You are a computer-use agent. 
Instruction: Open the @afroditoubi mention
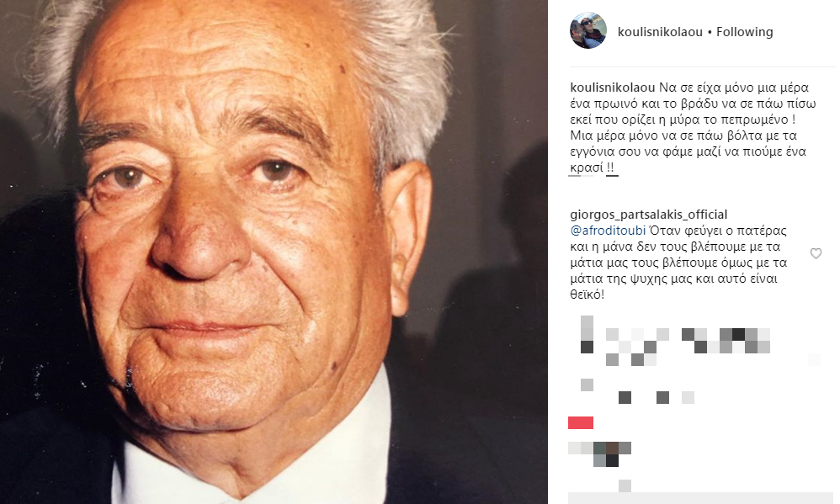pos(608,231)
